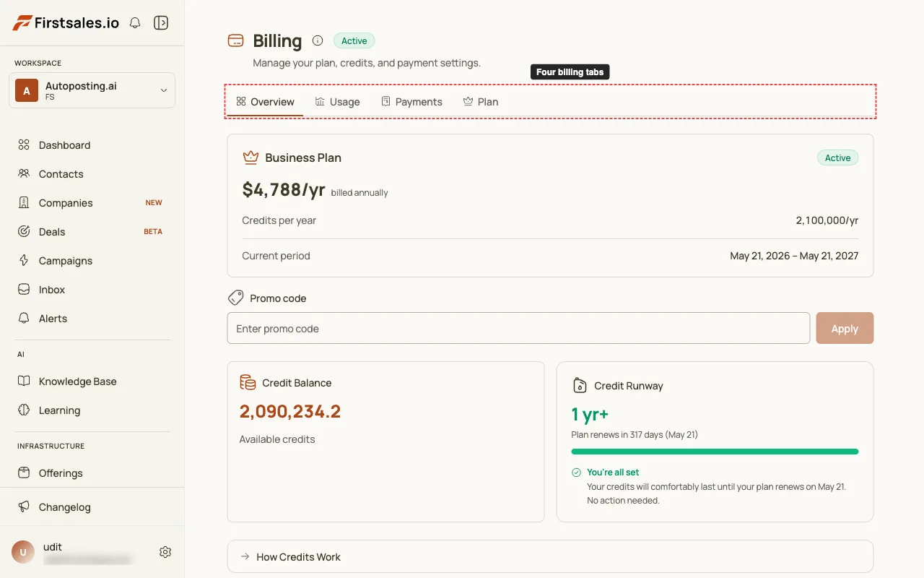924x578 pixels.
Task: Select the Plan tab
Action: 481,102
